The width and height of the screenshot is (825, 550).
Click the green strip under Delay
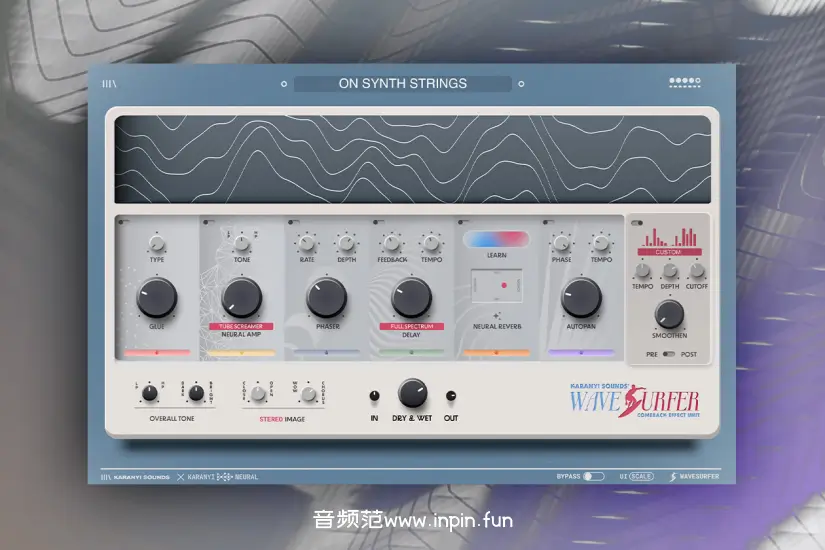point(411,352)
